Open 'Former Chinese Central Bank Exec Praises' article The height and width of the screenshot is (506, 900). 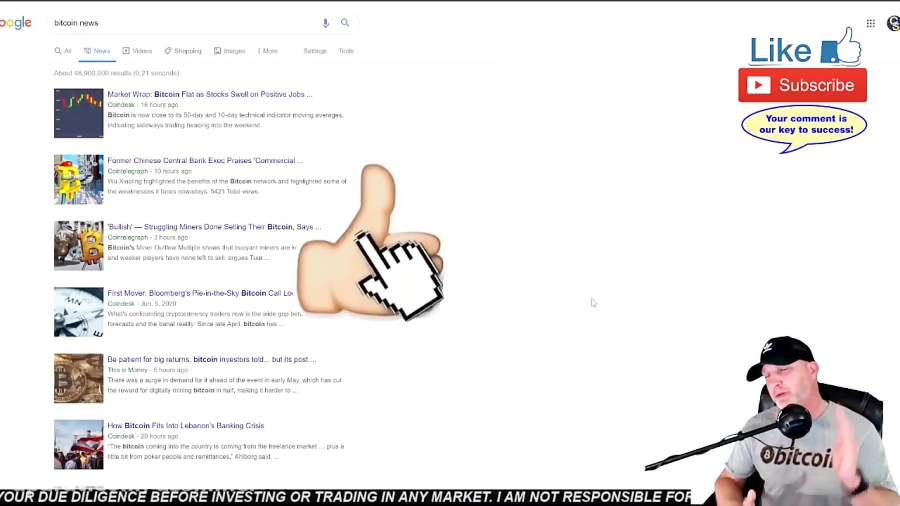tap(205, 161)
